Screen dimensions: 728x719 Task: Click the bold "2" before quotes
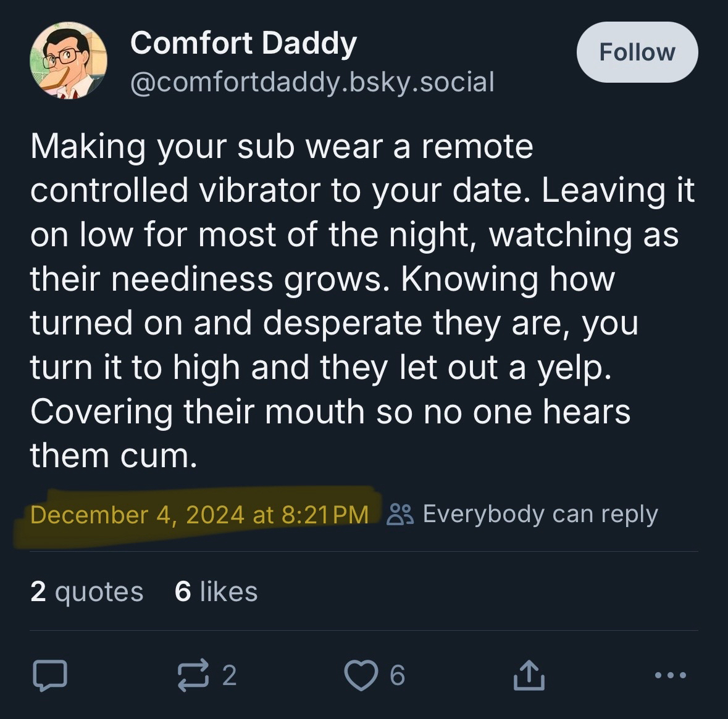[38, 592]
